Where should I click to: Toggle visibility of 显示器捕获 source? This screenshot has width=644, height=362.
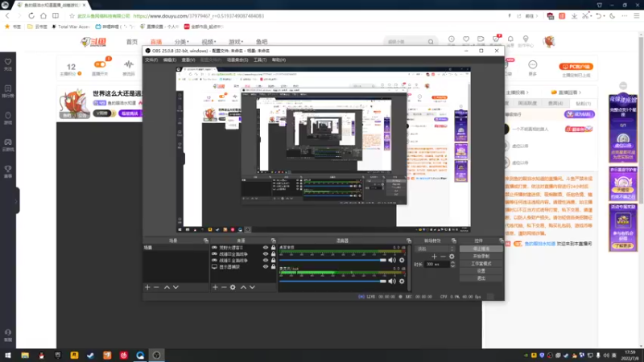(x=266, y=267)
